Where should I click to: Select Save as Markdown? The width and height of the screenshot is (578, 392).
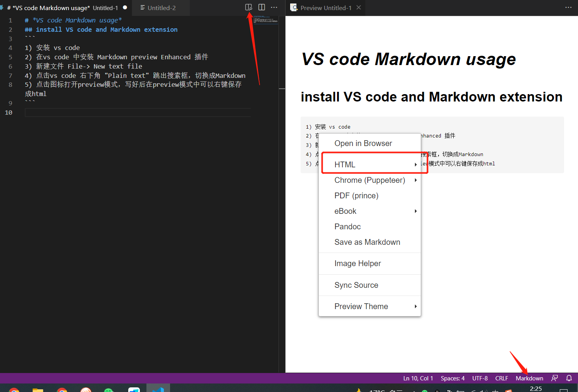[370, 242]
